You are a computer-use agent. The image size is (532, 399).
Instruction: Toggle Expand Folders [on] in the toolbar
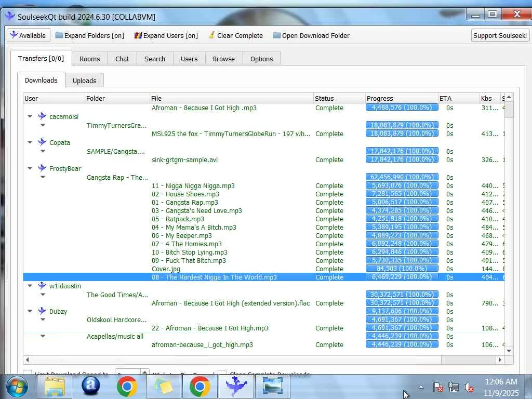coord(89,35)
